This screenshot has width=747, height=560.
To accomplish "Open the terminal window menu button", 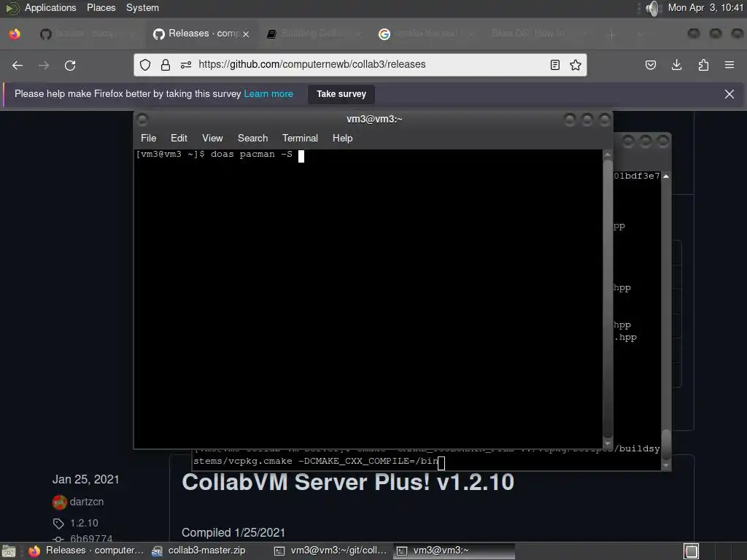I will 142,120.
